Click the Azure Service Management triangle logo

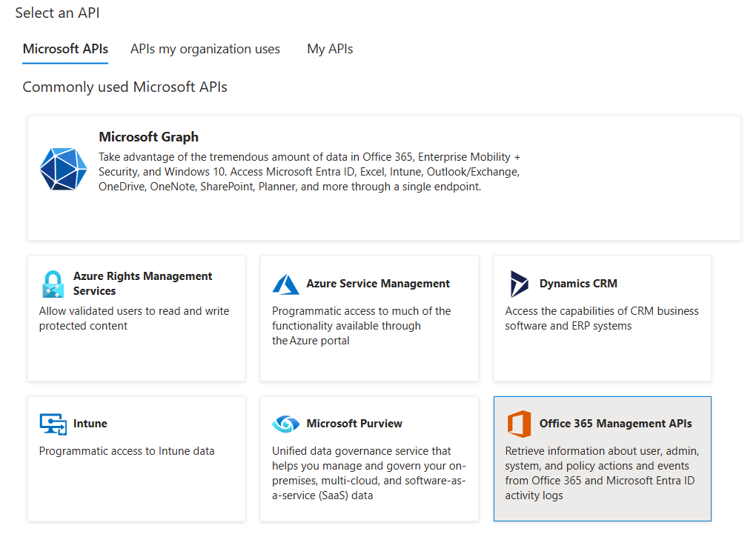pos(285,284)
